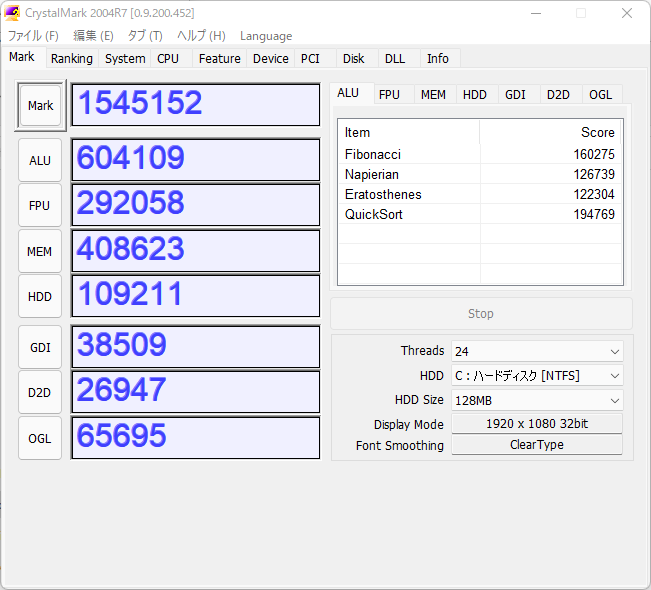Select the Napierian result row
This screenshot has width=651, height=590.
pos(480,174)
